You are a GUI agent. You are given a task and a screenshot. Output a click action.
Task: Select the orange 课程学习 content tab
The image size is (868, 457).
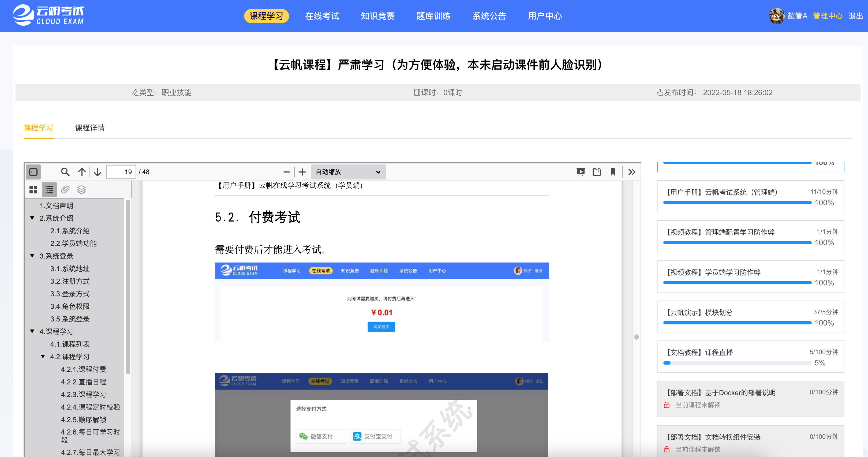coord(38,128)
